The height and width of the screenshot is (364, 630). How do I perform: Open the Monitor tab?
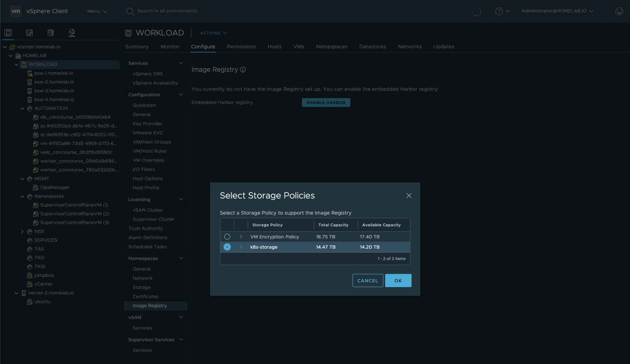(170, 47)
